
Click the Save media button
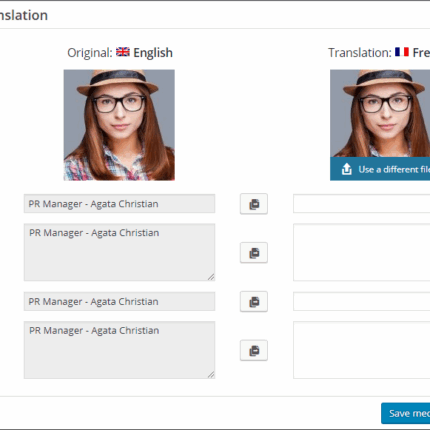coord(406,413)
